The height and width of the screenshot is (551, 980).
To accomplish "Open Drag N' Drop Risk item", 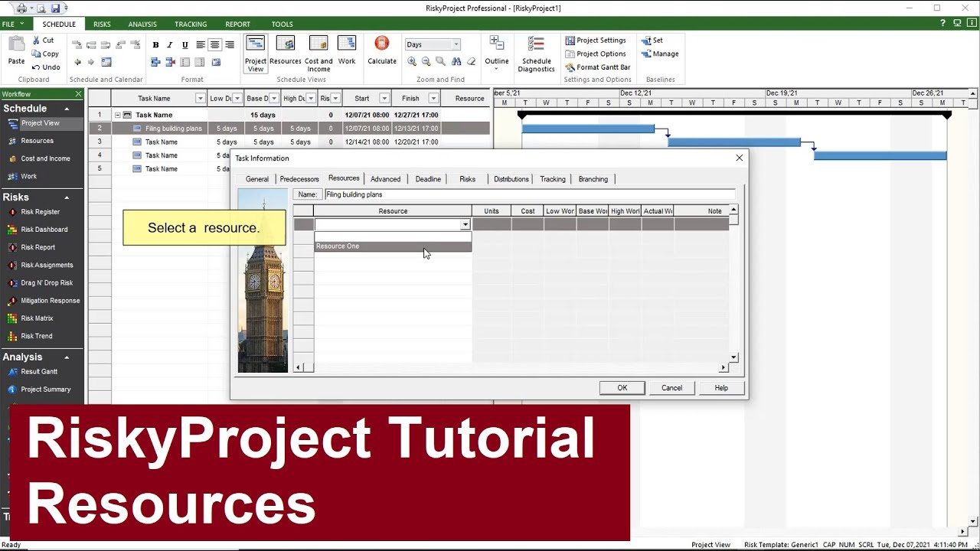I will 47,283.
